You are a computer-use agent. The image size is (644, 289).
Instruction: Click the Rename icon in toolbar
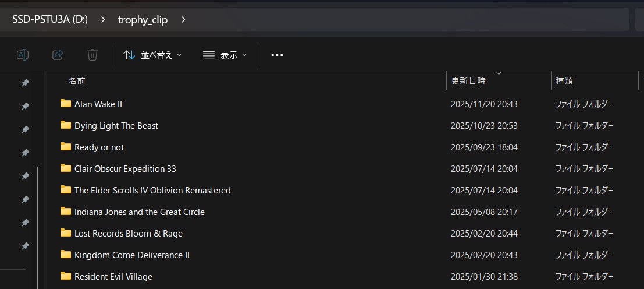tap(23, 55)
